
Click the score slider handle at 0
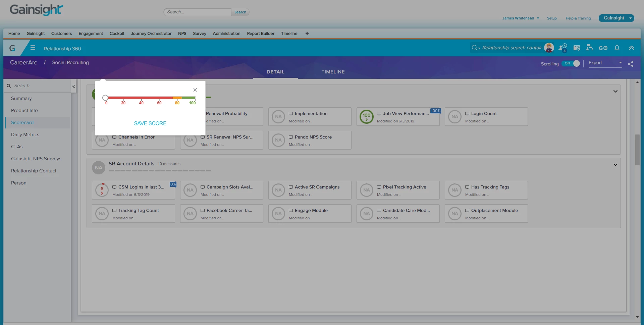point(105,98)
